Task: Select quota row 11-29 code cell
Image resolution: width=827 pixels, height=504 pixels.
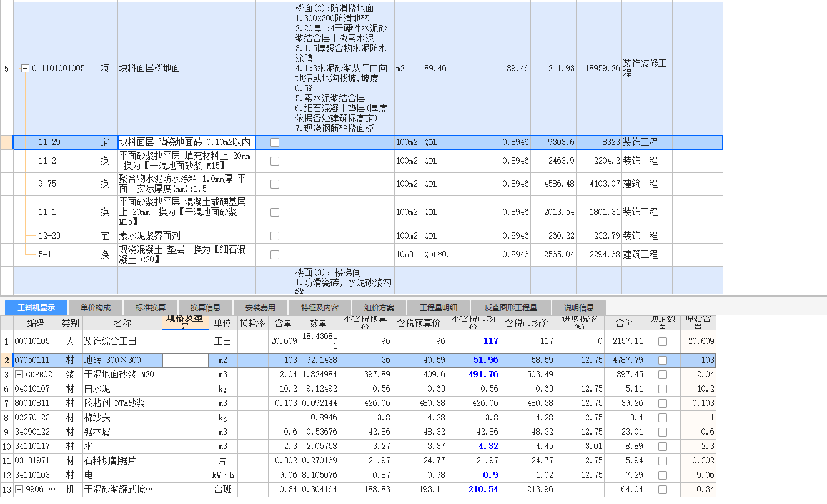Action: pos(52,142)
